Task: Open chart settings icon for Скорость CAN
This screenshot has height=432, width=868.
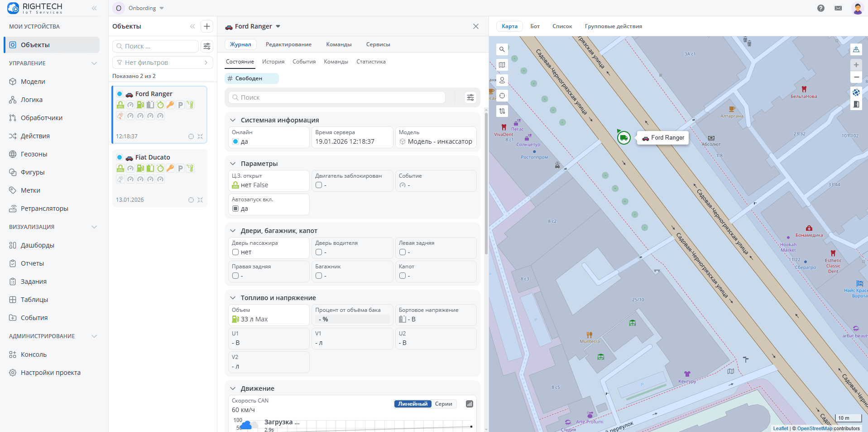Action: 470,404
